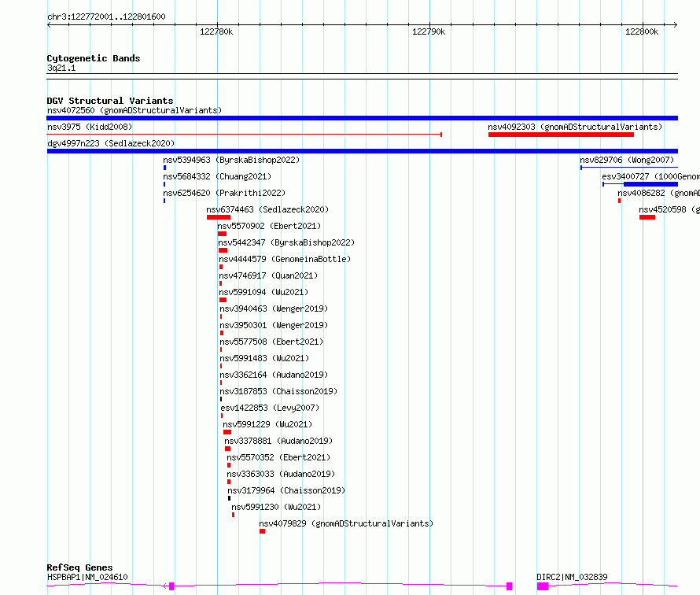The image size is (700, 595).
Task: Open nsv3950301 (Wenger2019) entry
Action: tap(274, 325)
